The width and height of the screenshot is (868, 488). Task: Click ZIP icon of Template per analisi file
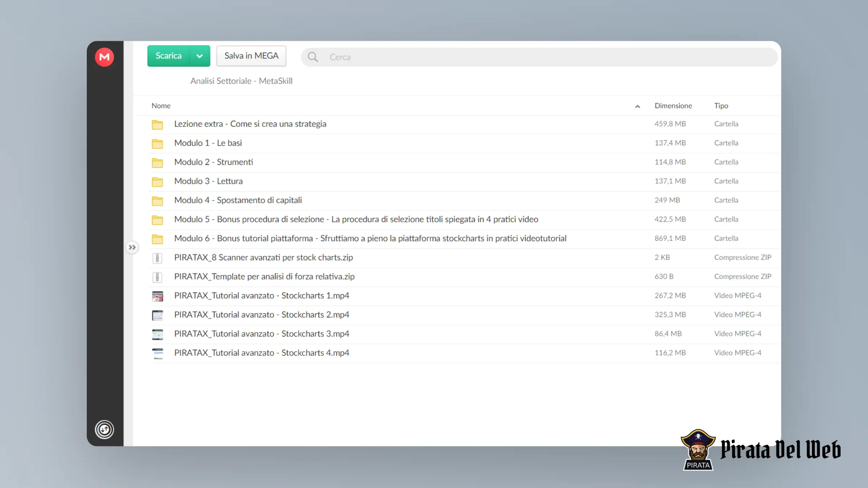point(157,277)
